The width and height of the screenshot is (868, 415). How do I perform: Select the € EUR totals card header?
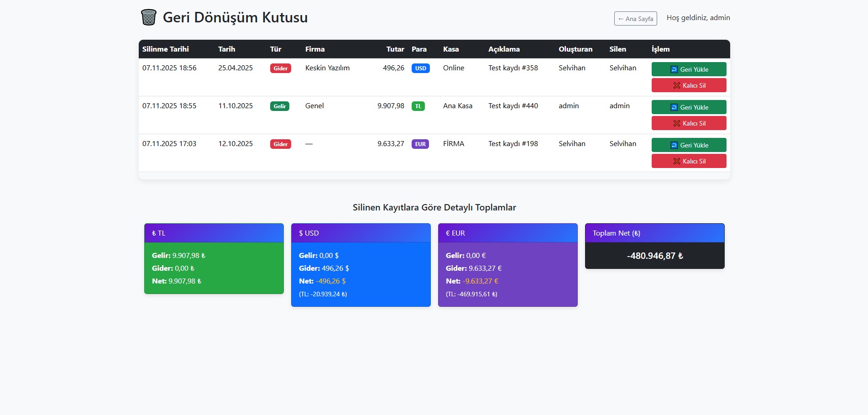(x=507, y=233)
